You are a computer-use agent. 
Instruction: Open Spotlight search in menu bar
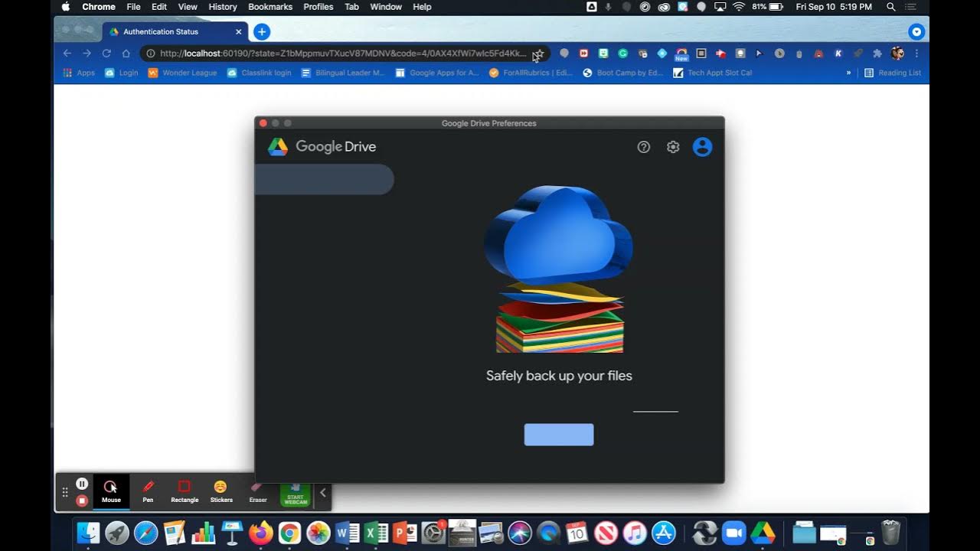pyautogui.click(x=890, y=7)
